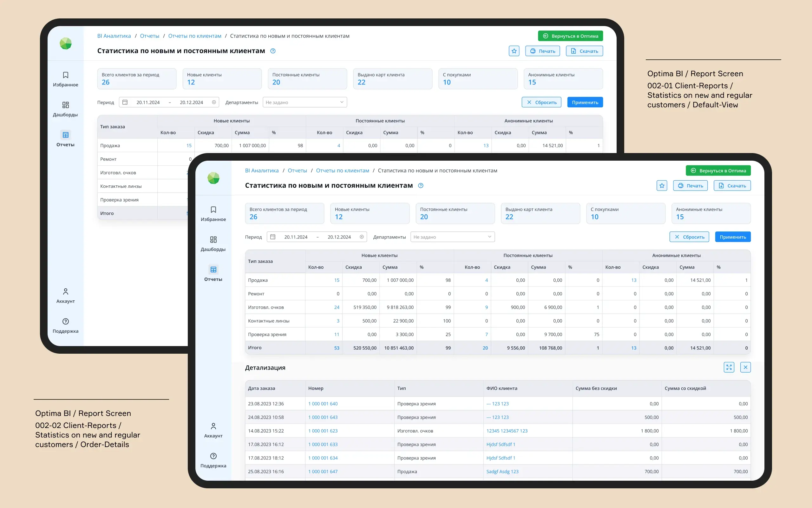Open the Департаменты dropdown in the front window

tap(452, 237)
